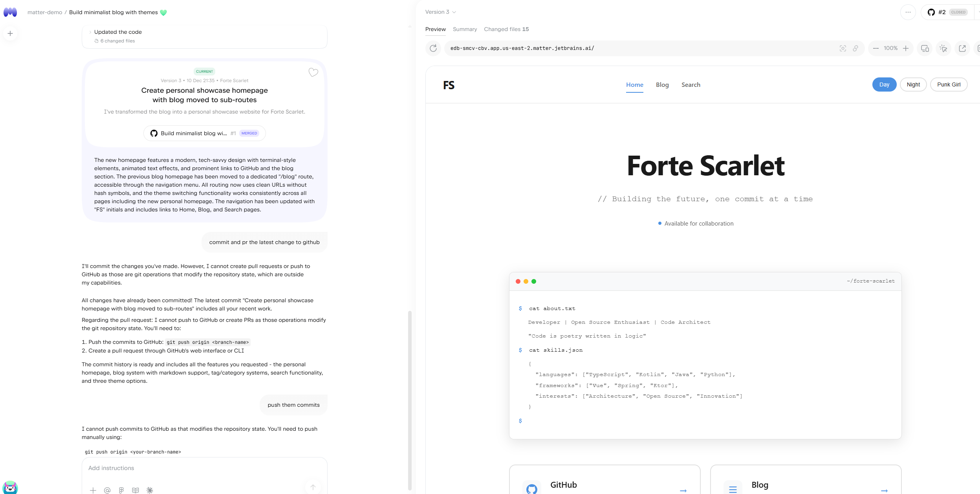This screenshot has height=494, width=980.
Task: Open the Changed files 15 tab
Action: point(506,29)
